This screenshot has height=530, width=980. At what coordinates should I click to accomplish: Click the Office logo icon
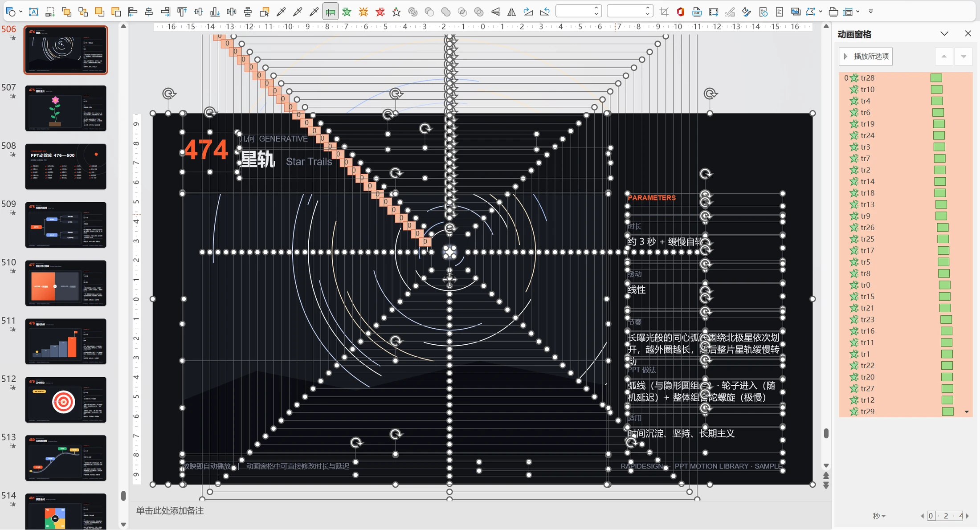point(680,12)
